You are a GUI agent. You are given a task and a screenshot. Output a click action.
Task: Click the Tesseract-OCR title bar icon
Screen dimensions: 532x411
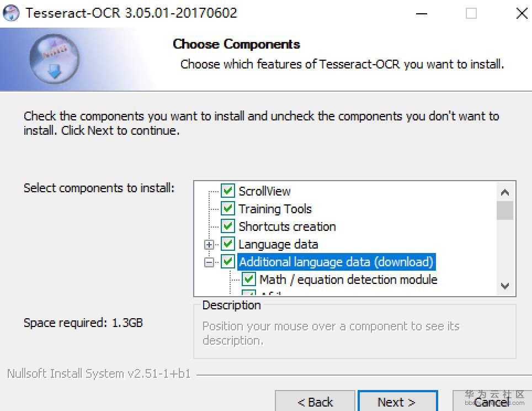[11, 13]
